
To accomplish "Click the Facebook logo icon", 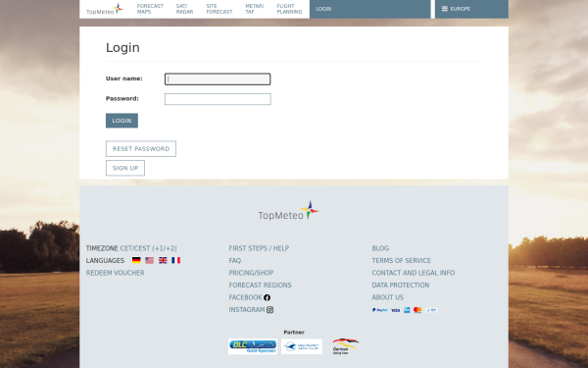I will click(x=267, y=297).
